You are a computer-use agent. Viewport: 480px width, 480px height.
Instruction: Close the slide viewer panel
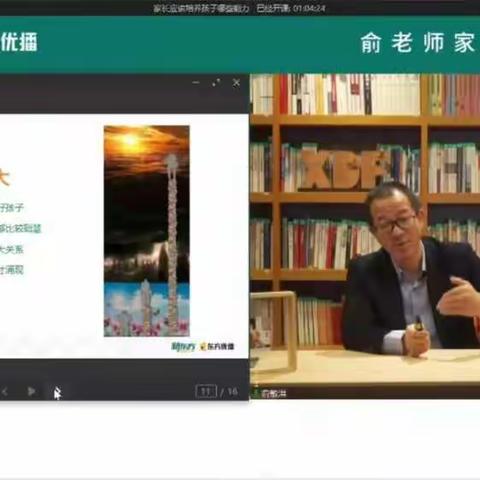point(236,82)
